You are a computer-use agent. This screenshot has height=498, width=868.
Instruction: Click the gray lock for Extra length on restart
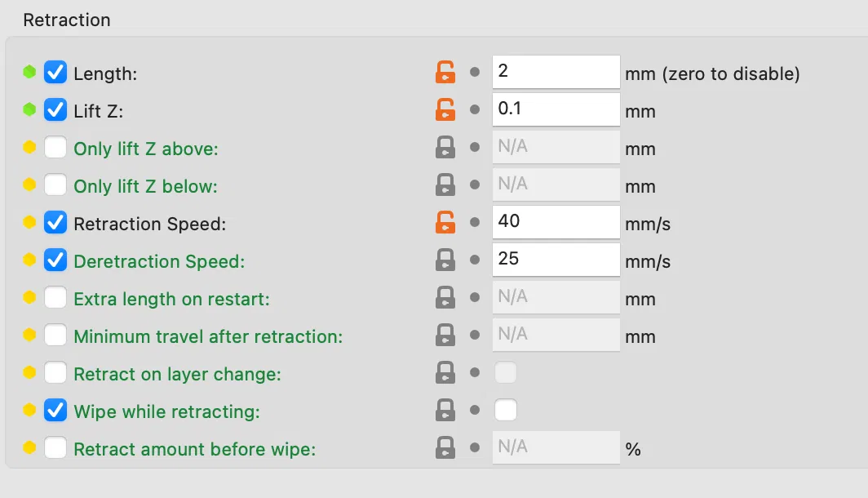(445, 298)
